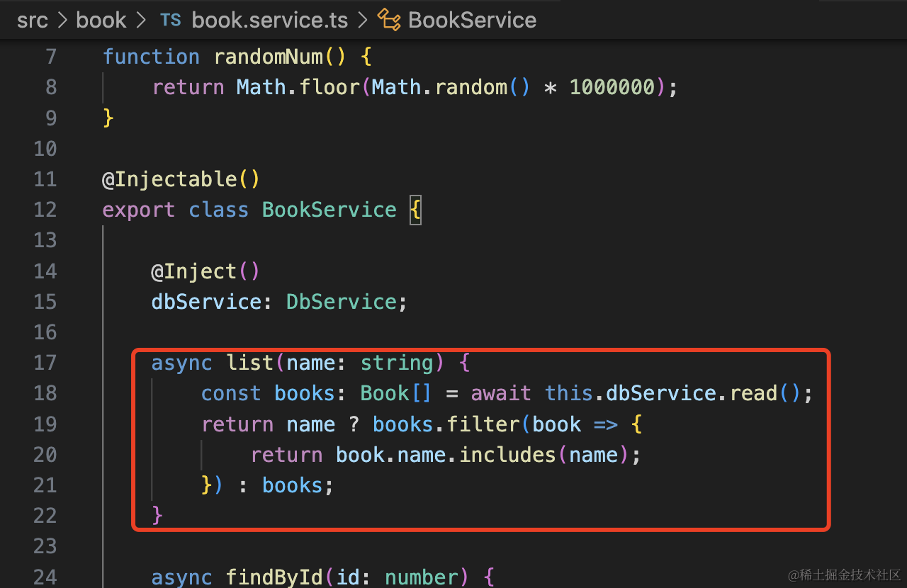Click the includes method call

[x=507, y=454]
